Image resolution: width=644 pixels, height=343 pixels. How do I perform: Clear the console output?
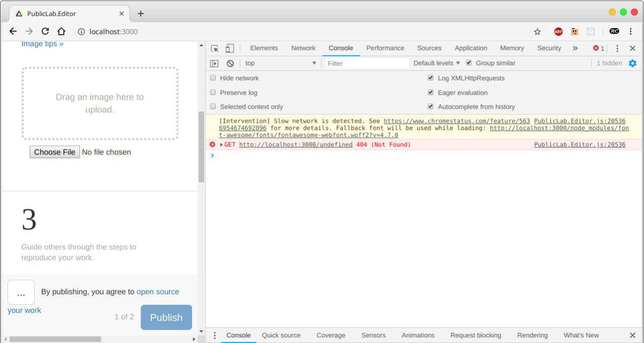coord(230,63)
